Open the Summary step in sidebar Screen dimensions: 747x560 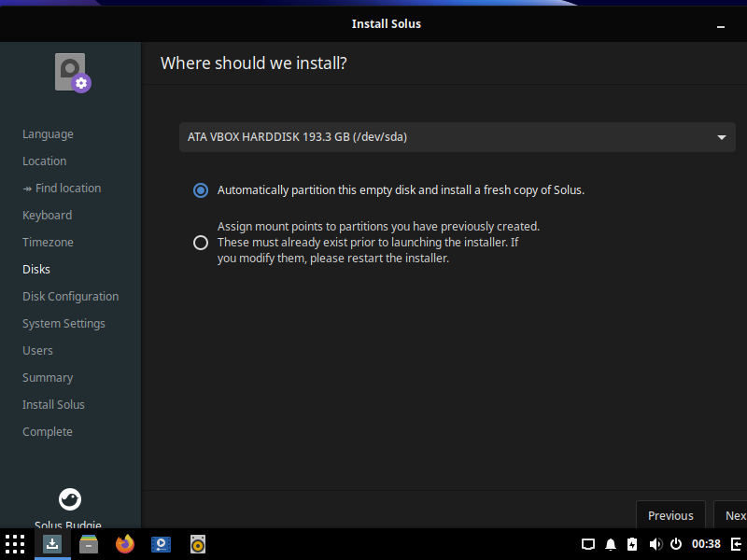click(48, 378)
